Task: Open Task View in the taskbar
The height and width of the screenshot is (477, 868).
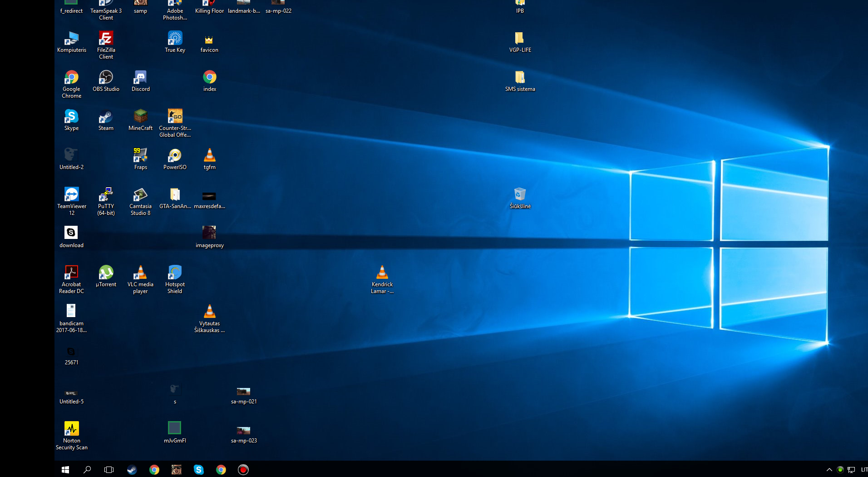Action: click(109, 469)
